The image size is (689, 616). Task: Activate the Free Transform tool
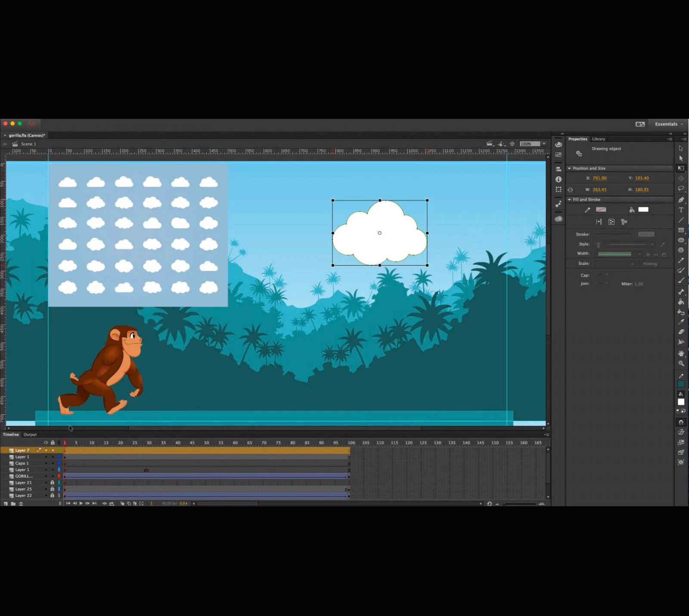coord(681,168)
